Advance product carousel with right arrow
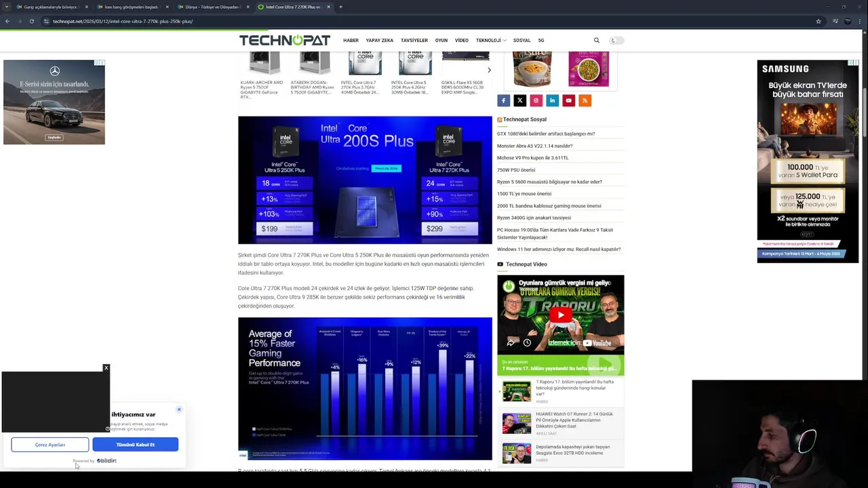The height and width of the screenshot is (488, 868). [489, 70]
